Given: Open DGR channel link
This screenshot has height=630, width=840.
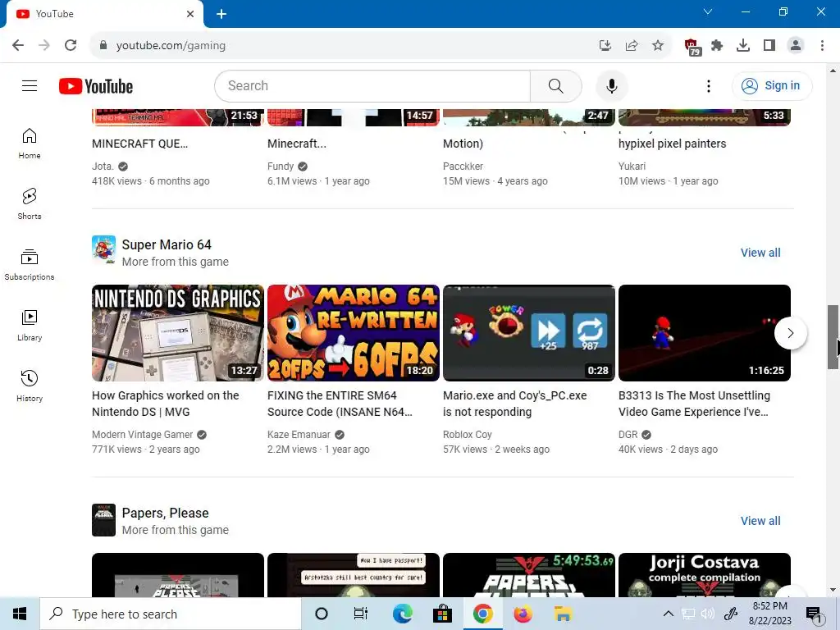Looking at the screenshot, I should point(628,435).
